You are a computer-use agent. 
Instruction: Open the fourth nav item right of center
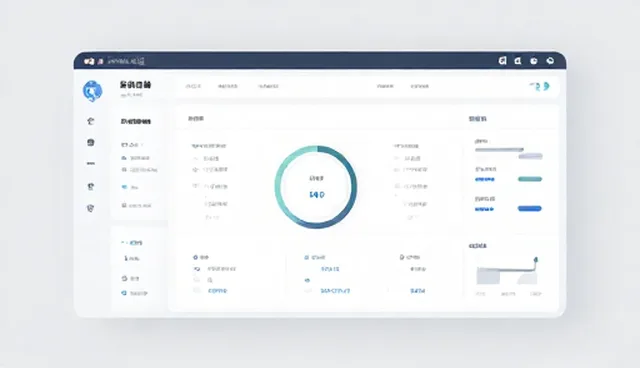(x=385, y=86)
